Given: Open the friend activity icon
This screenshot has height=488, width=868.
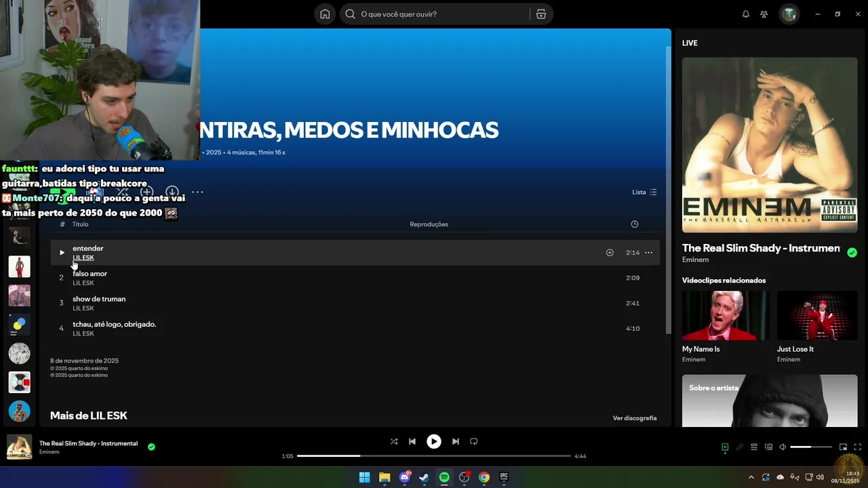Looking at the screenshot, I should click(x=764, y=14).
